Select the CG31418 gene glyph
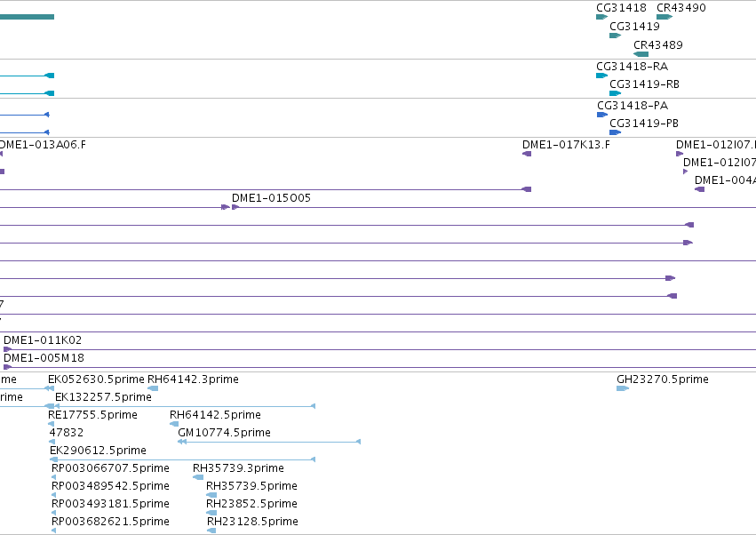The width and height of the screenshot is (756, 535). click(x=601, y=17)
